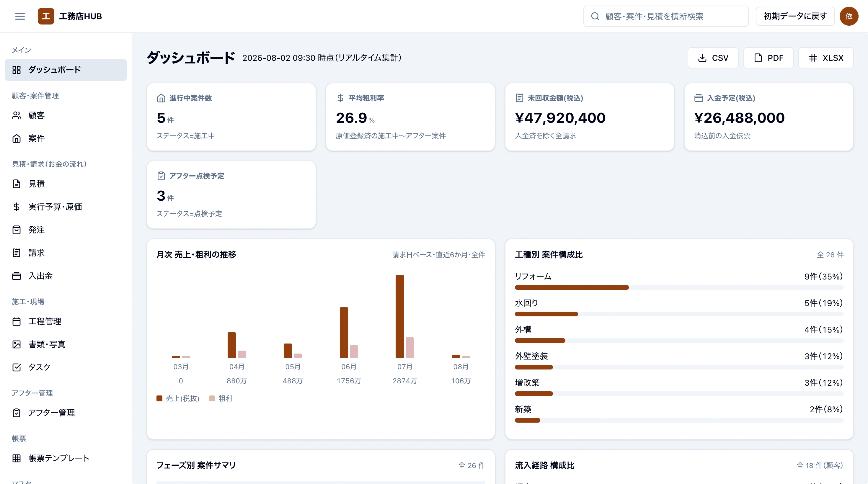Click the 外壁塗装 3件(12%) count
The width and height of the screenshot is (868, 484).
pos(824,356)
